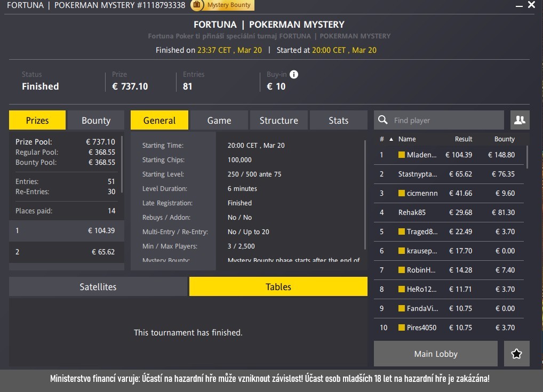Image resolution: width=543 pixels, height=392 pixels.
Task: Open the Stats tab
Action: pyautogui.click(x=338, y=120)
